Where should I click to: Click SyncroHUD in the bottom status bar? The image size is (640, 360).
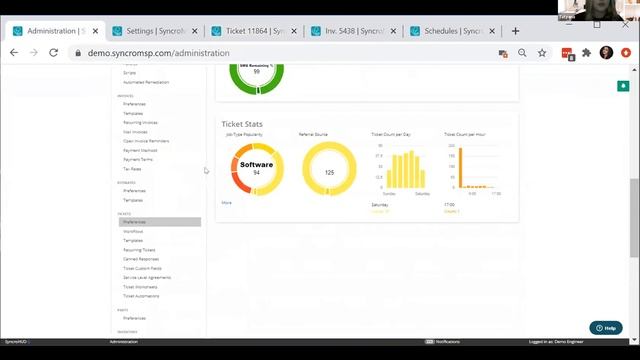point(16,342)
